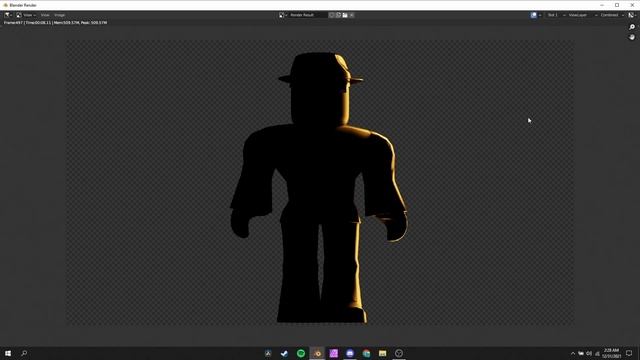Click the pan hand gizmo
640x360 pixels.
click(x=632, y=37)
